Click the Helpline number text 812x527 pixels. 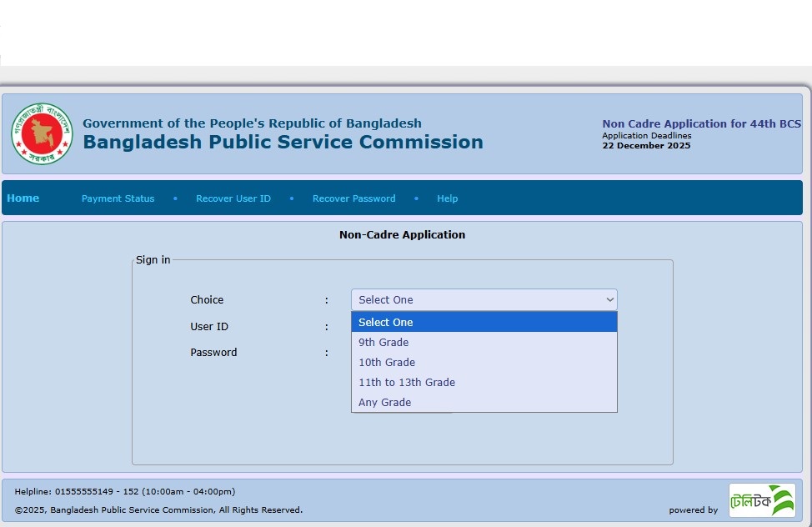(x=125, y=492)
